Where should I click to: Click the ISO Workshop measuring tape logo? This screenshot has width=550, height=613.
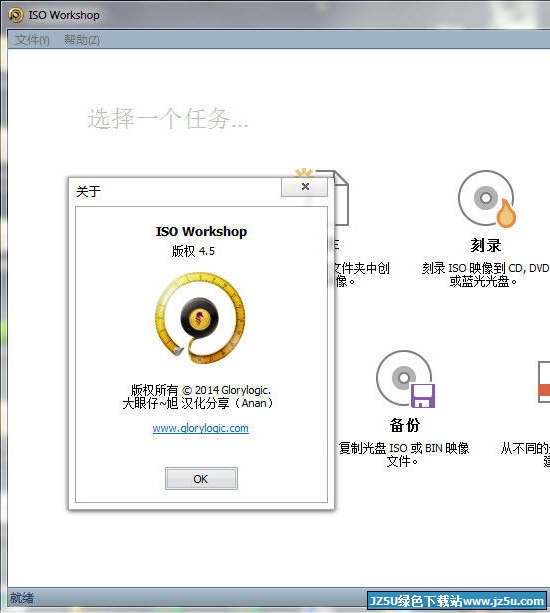coord(200,318)
